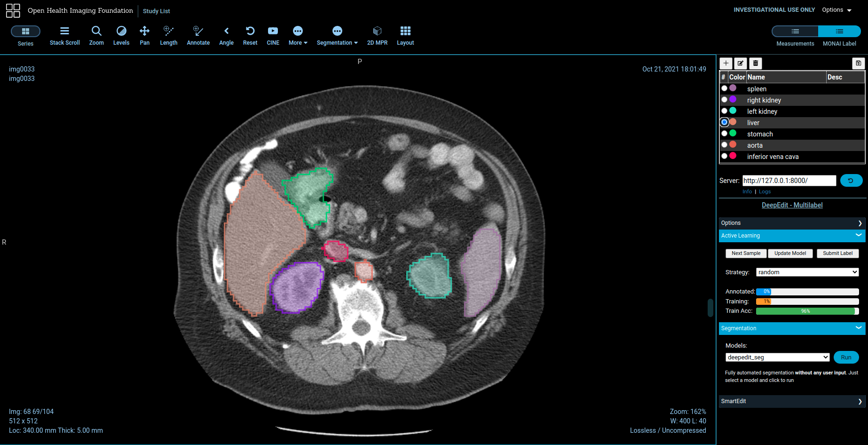Click the right kidney purple color swatch

click(733, 100)
